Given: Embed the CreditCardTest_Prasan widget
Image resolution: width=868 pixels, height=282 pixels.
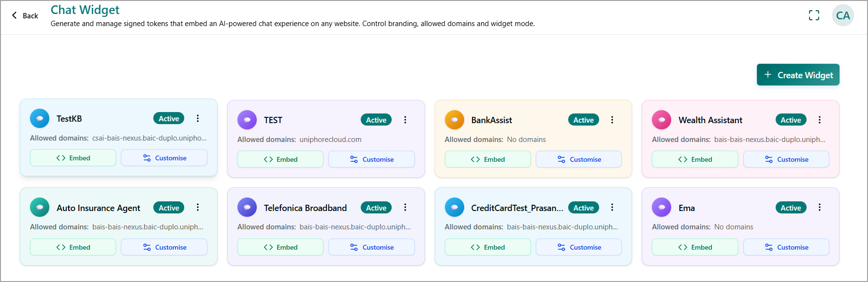Looking at the screenshot, I should (x=488, y=247).
